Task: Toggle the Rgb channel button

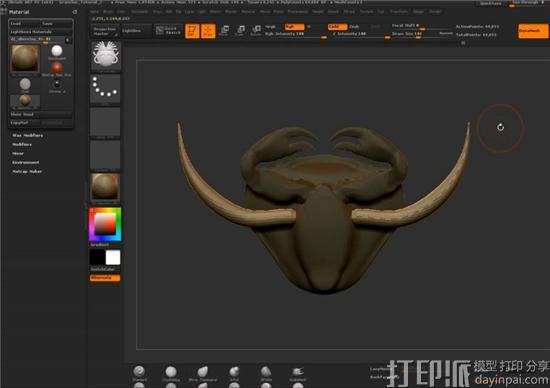Action: click(x=295, y=27)
